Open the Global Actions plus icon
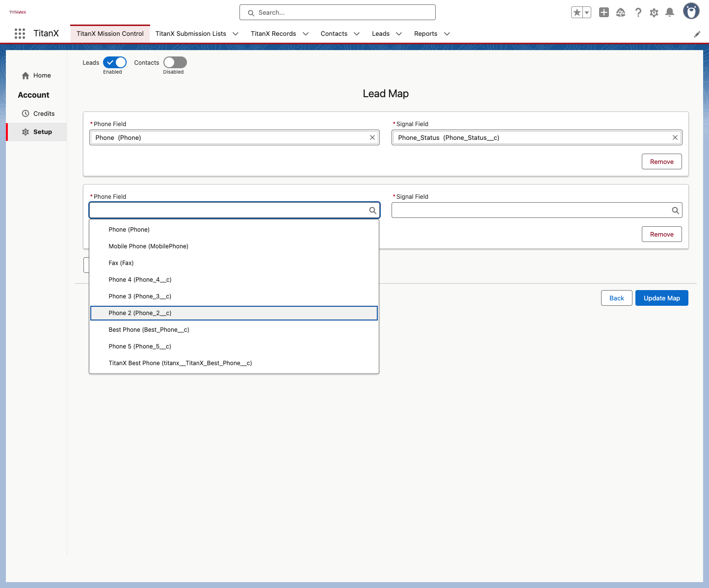This screenshot has width=709, height=588. 604,12
